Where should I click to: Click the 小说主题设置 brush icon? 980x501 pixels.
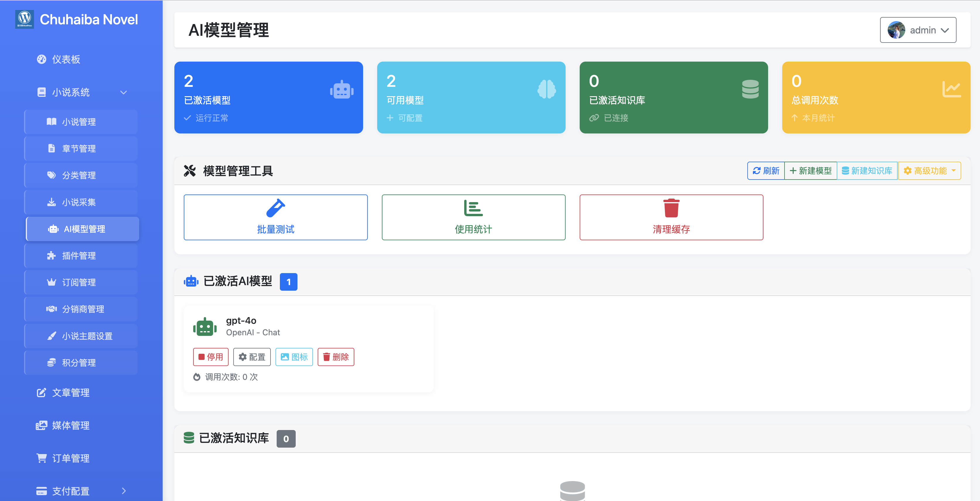pyautogui.click(x=51, y=336)
